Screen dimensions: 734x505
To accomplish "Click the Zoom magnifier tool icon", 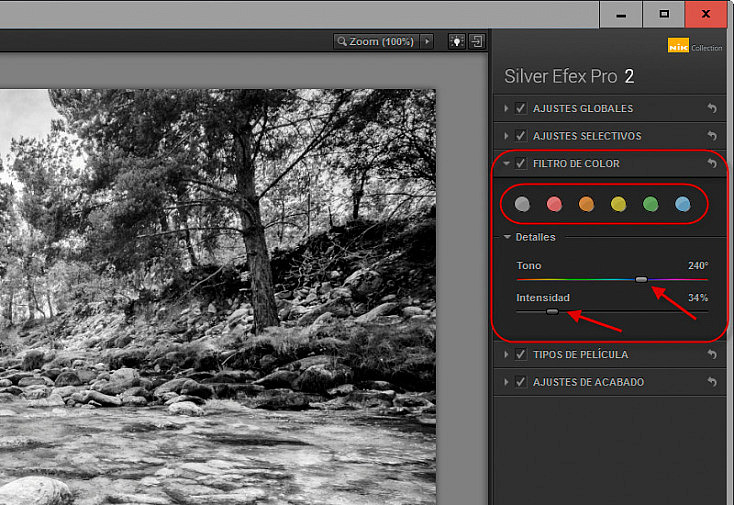I will tap(342, 41).
